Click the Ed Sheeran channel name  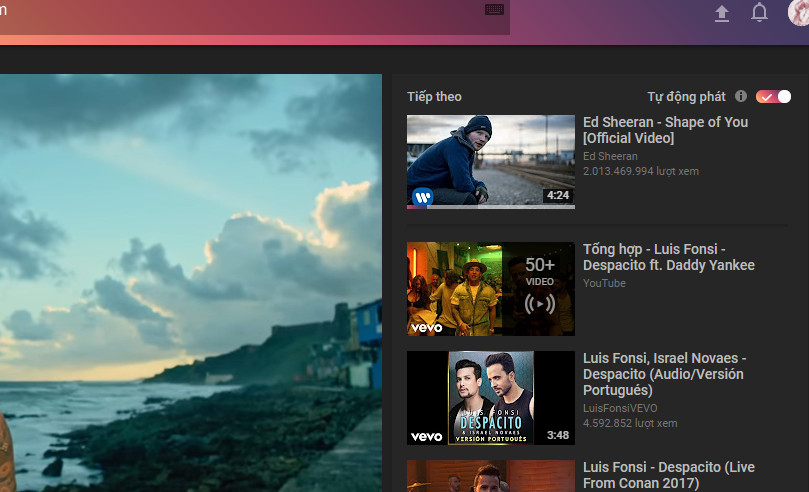(610, 156)
